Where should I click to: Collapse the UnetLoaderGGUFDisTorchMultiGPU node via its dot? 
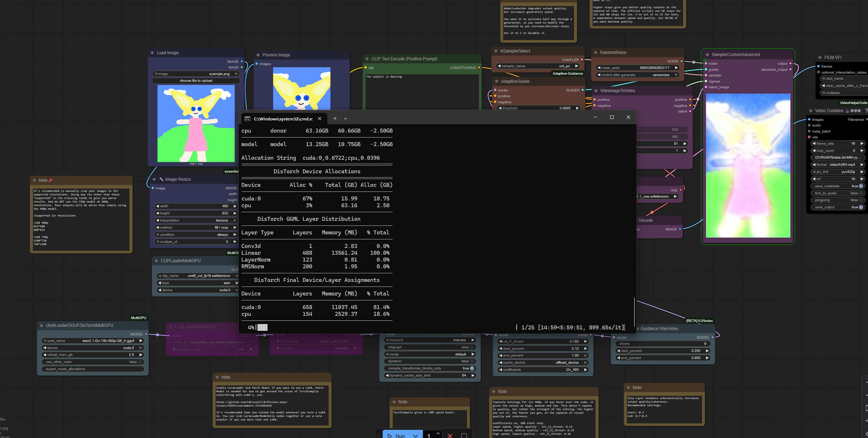(x=42, y=325)
